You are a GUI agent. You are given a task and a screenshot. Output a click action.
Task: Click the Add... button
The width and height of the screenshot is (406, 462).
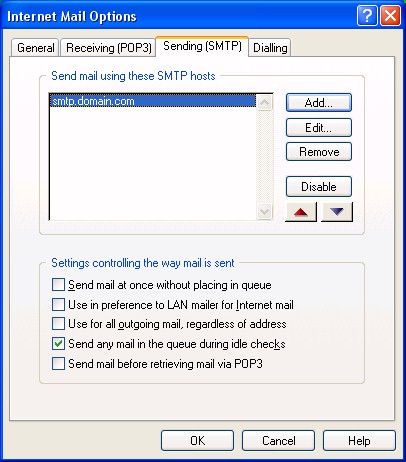click(319, 103)
